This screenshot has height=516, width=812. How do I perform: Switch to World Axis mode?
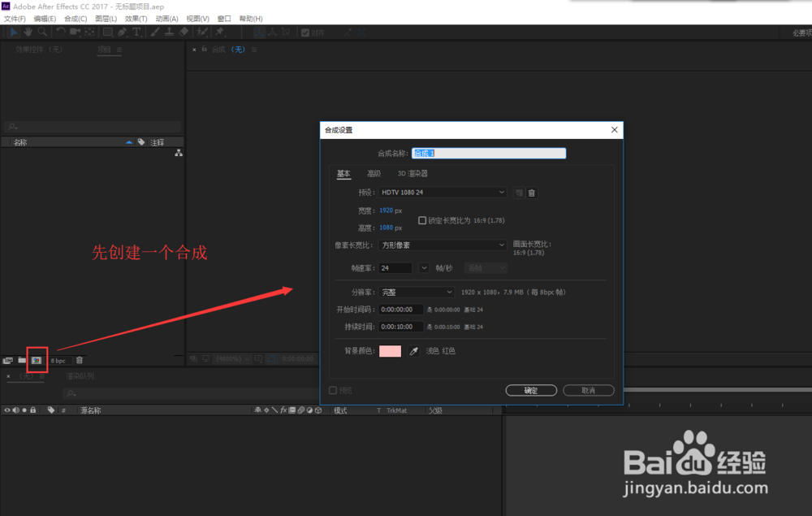272,33
